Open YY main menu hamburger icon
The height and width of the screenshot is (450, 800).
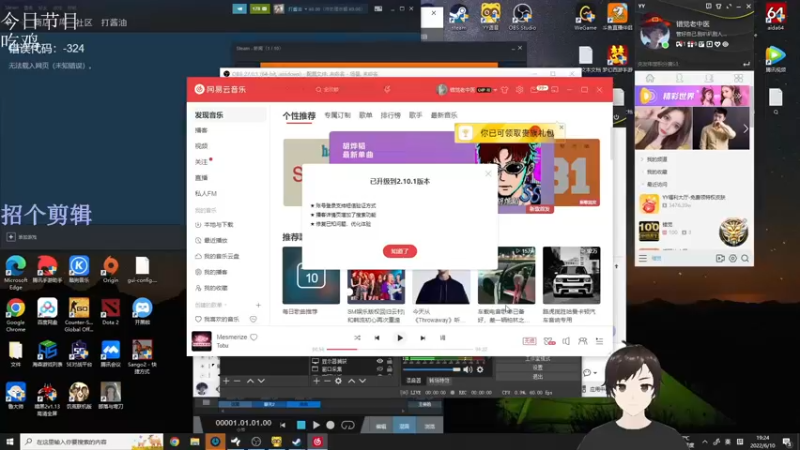pos(643,259)
